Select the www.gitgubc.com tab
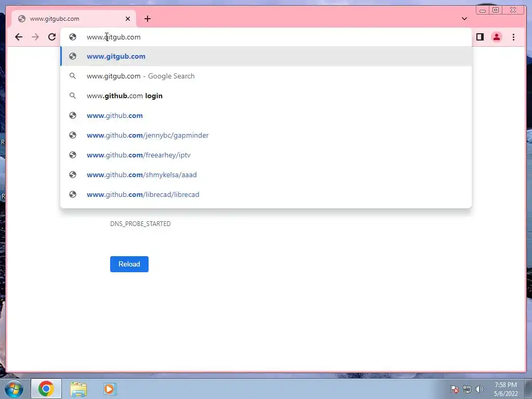The height and width of the screenshot is (399, 532). coord(74,19)
